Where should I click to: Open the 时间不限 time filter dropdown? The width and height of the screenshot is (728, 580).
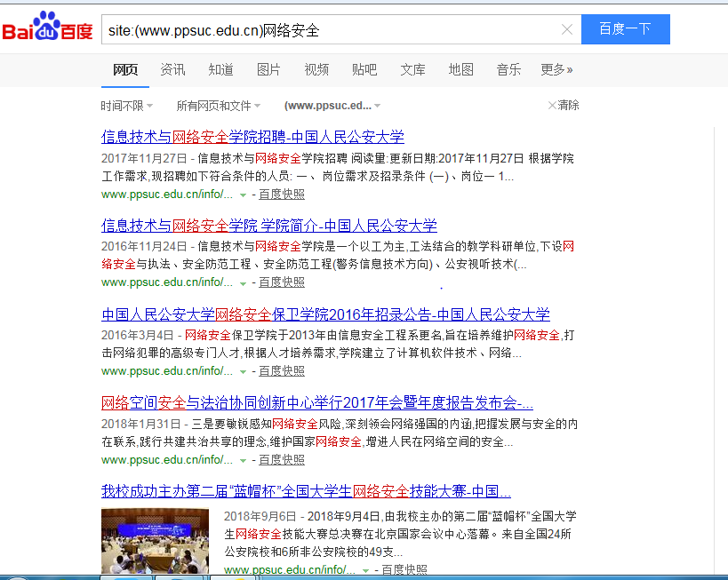127,106
